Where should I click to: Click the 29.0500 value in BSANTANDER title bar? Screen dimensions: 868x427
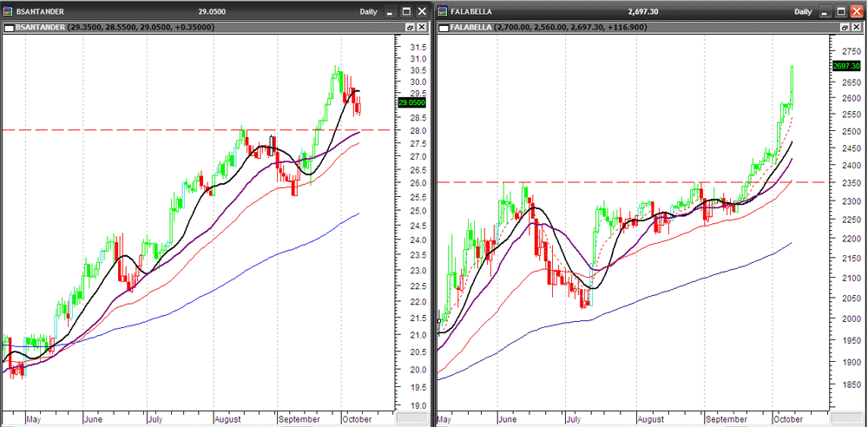(x=212, y=11)
